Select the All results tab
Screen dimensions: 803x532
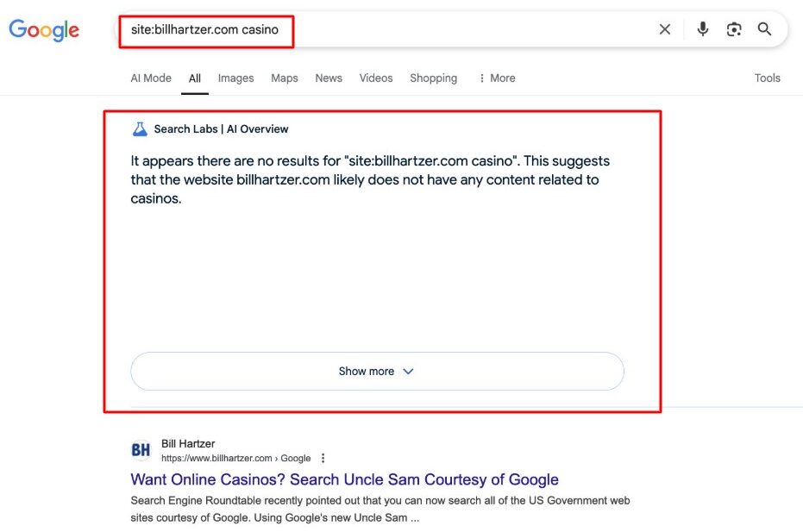tap(195, 78)
